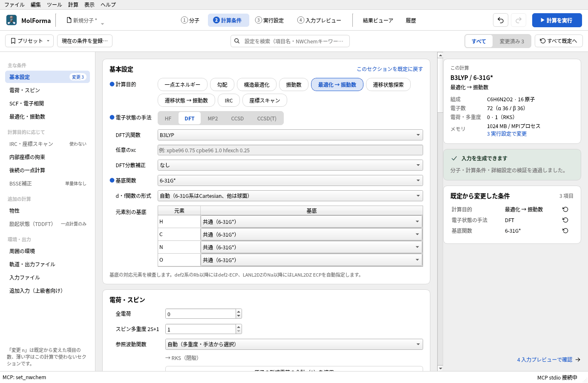Select 電荷・スピン in the sidebar
The width and height of the screenshot is (588, 383).
[47, 90]
